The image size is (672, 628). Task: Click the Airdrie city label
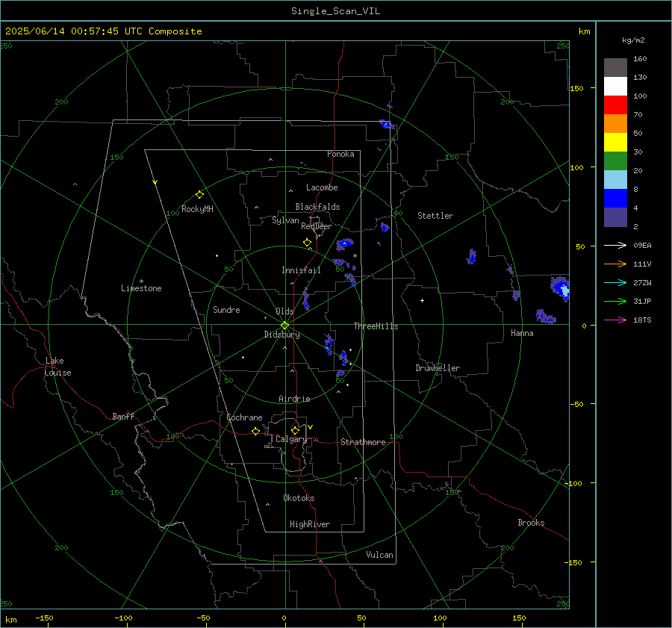pos(294,399)
